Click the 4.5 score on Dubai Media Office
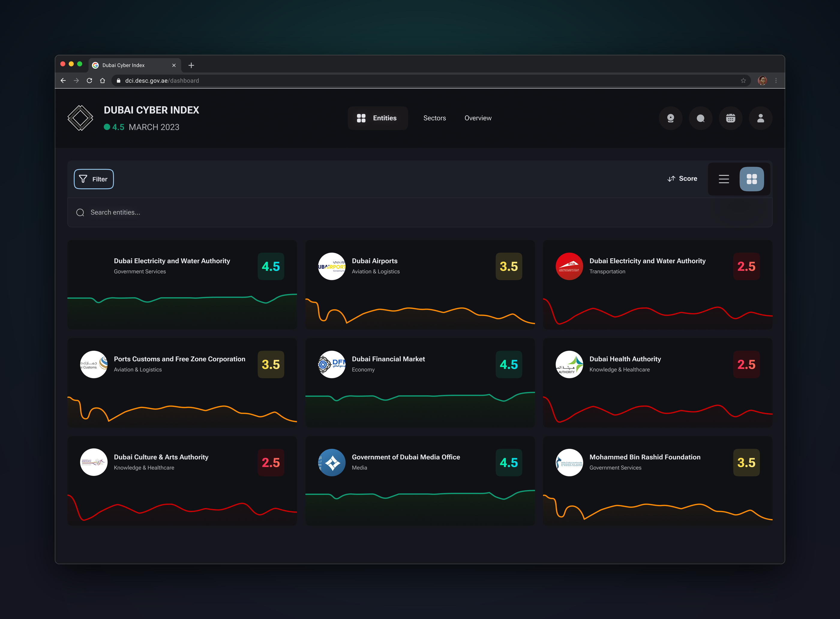The height and width of the screenshot is (619, 840). coord(508,463)
